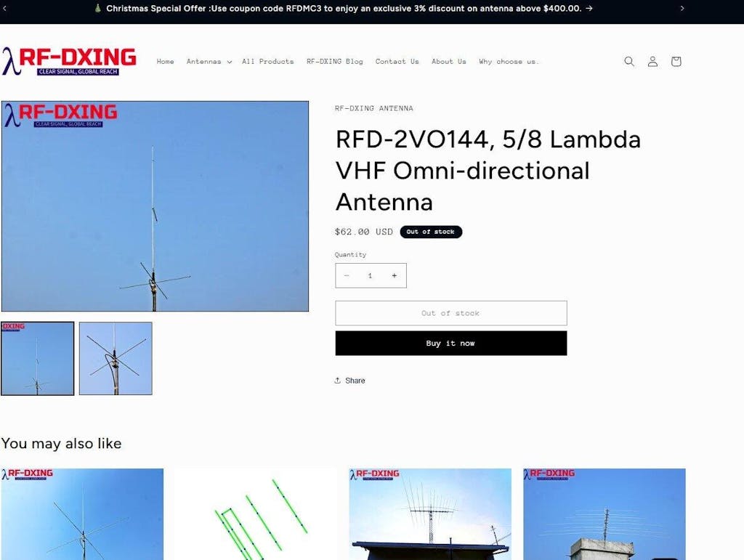The height and width of the screenshot is (560, 744).
Task: Select the second antenna base thumbnail
Action: click(116, 359)
